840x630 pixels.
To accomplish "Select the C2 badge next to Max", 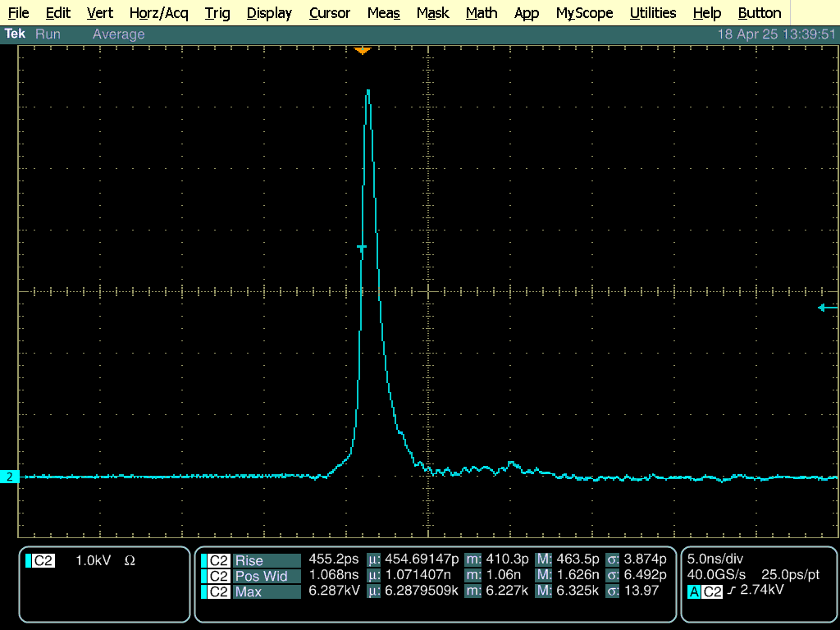I will click(x=219, y=591).
